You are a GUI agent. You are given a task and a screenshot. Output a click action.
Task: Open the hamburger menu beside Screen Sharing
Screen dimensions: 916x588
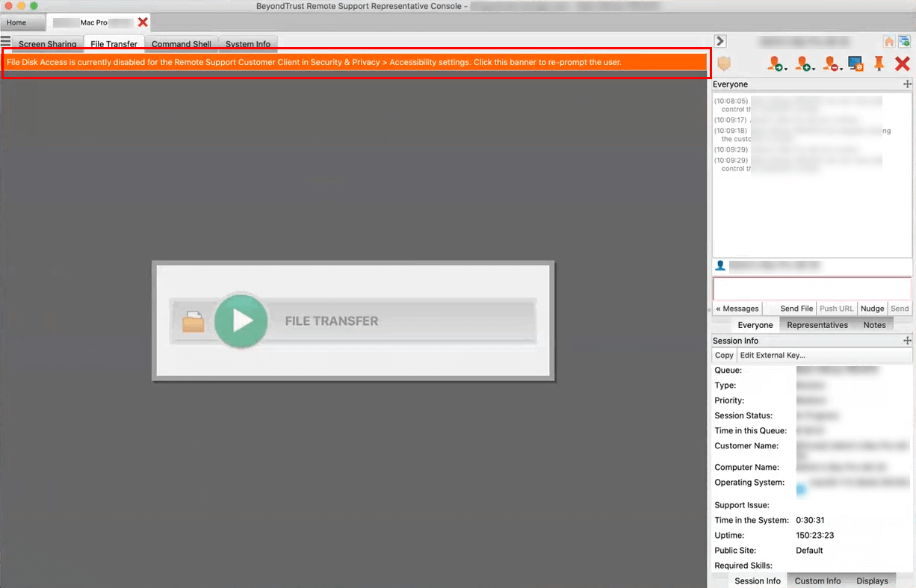(6, 41)
